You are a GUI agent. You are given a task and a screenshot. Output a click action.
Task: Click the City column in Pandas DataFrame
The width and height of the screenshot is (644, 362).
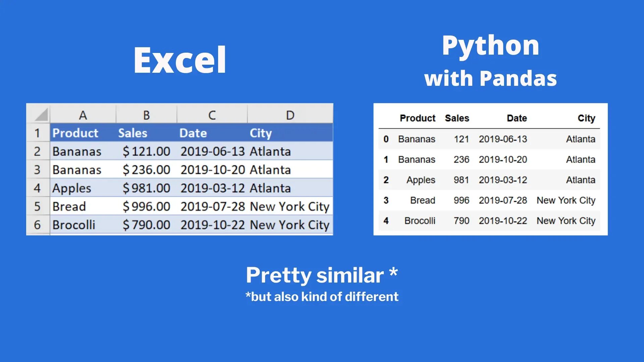586,117
